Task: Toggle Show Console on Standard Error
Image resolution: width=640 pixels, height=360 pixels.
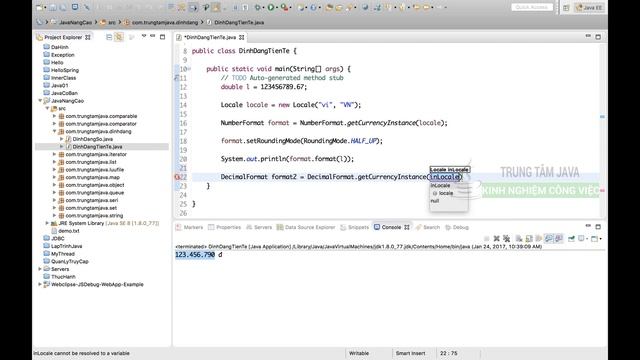Action: click(559, 238)
